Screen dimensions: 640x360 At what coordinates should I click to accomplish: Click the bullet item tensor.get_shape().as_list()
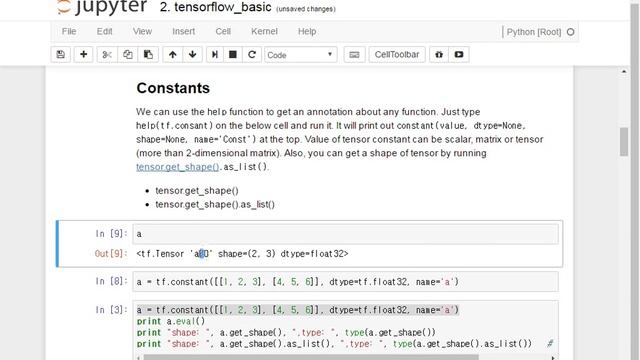pyautogui.click(x=215, y=204)
